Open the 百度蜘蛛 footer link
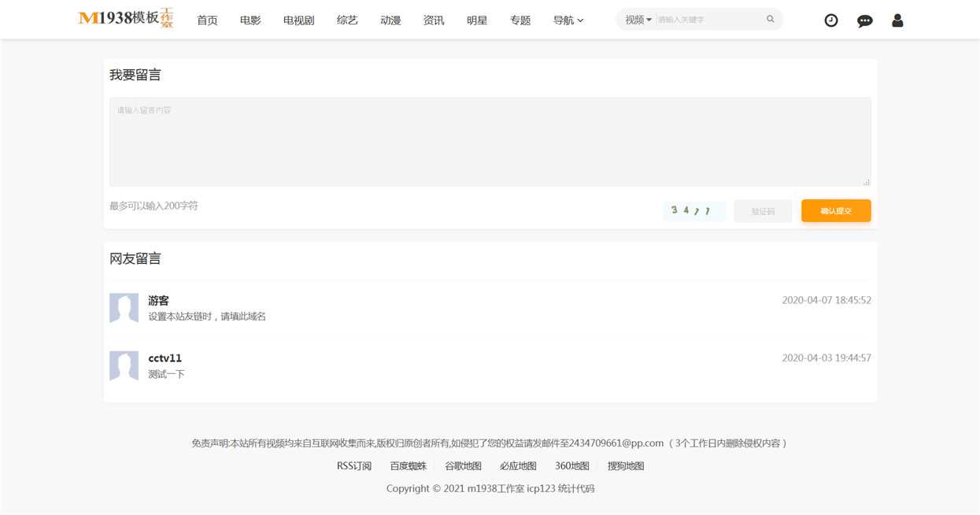The image size is (980, 515). tap(409, 466)
